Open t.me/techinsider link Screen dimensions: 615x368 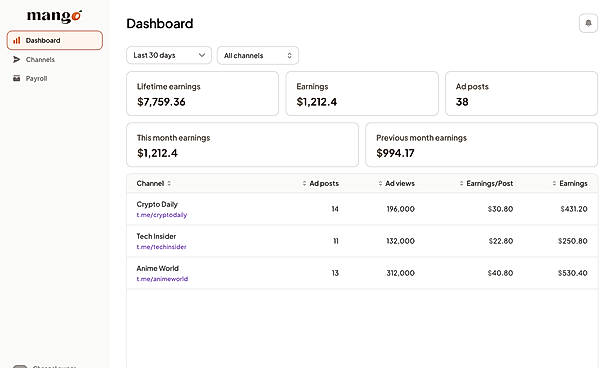161,247
